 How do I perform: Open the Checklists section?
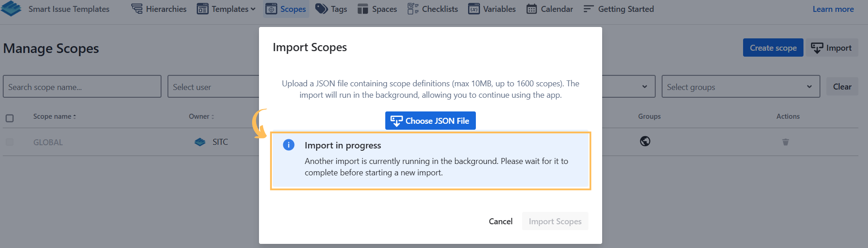pyautogui.click(x=432, y=9)
